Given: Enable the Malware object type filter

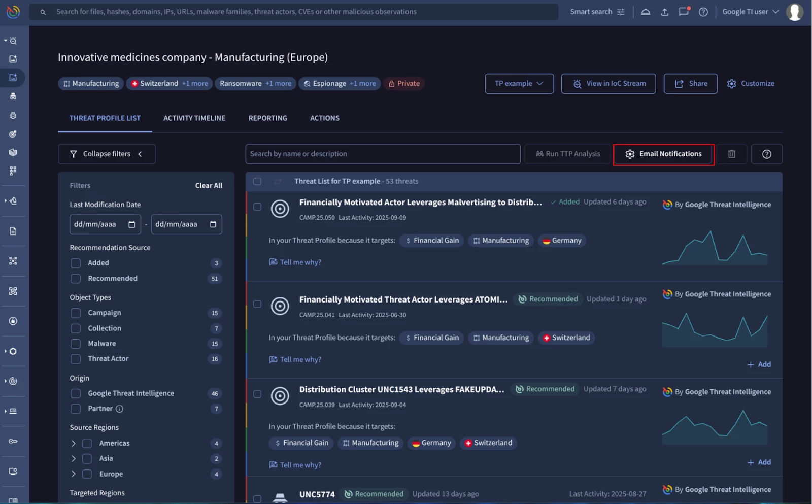Looking at the screenshot, I should tap(76, 344).
